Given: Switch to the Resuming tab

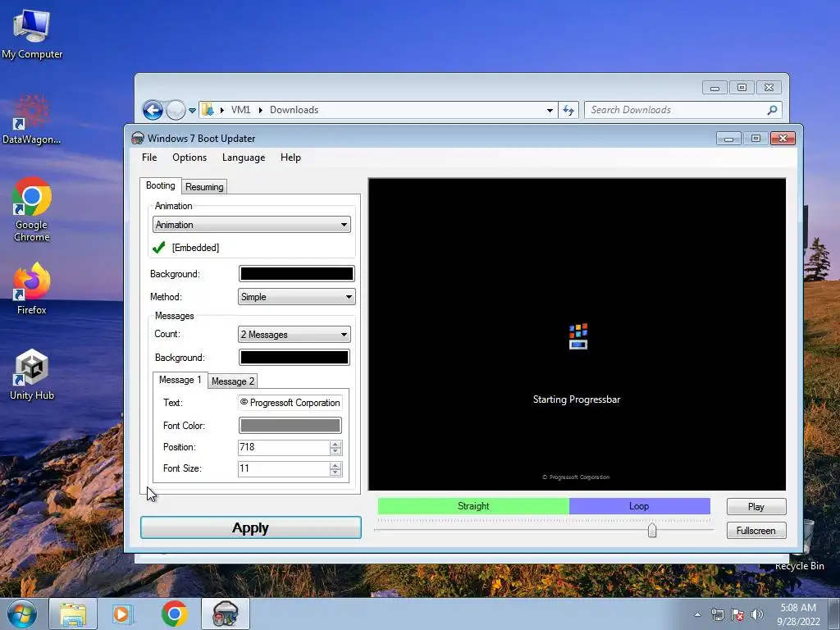Looking at the screenshot, I should pyautogui.click(x=204, y=187).
